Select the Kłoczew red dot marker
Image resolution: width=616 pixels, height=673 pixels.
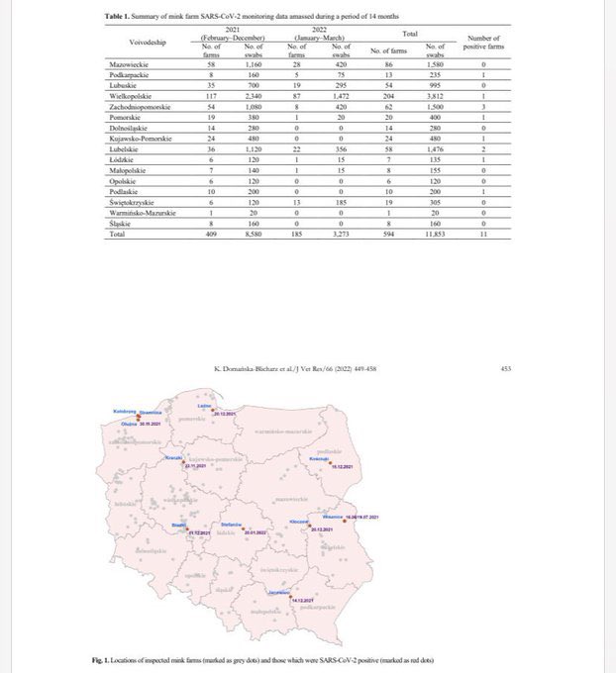pos(309,525)
